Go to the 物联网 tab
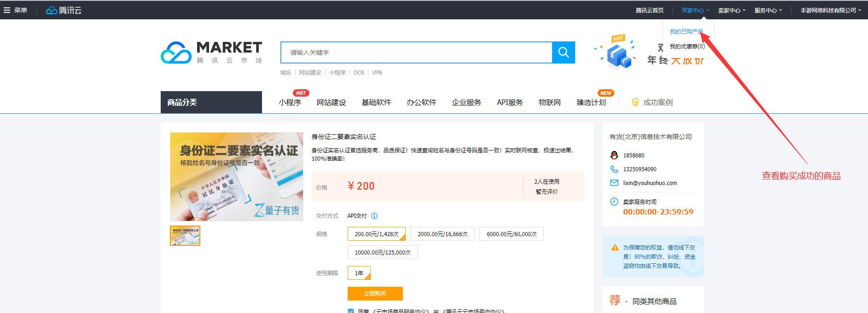 550,102
